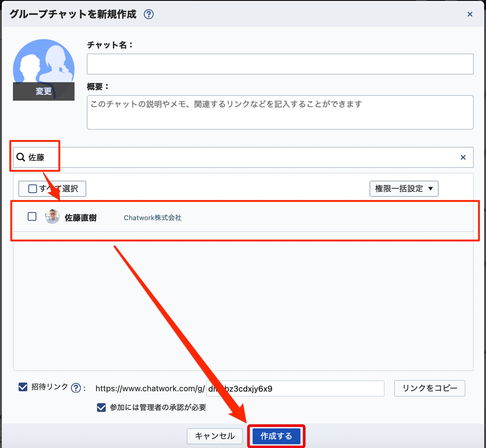
Task: Click the group avatar silhouette image
Action: point(44,61)
